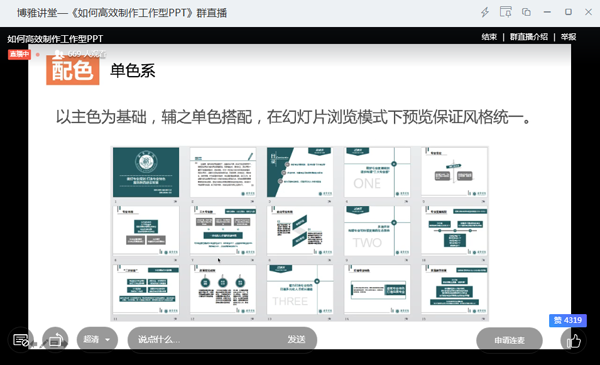Click the thumbs-up like icon
The image size is (600, 365).
573,341
